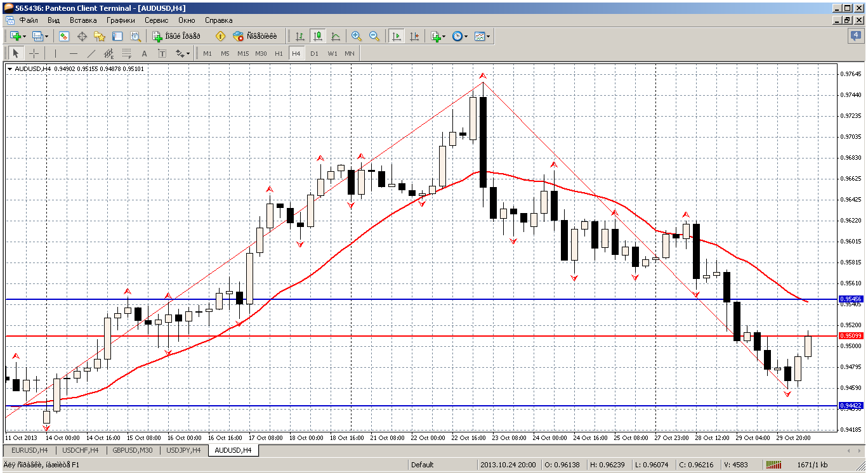Image resolution: width=868 pixels, height=473 pixels.
Task: Set timeframe to M15
Action: [243, 53]
